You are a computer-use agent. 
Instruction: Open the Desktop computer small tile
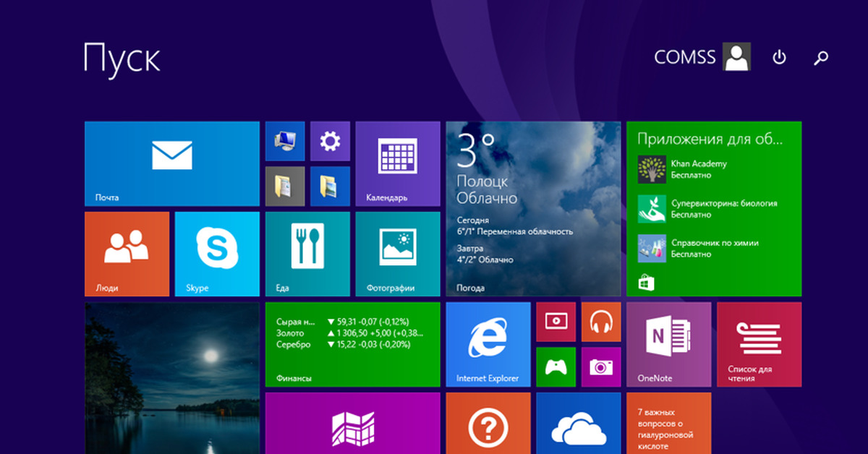pyautogui.click(x=285, y=141)
